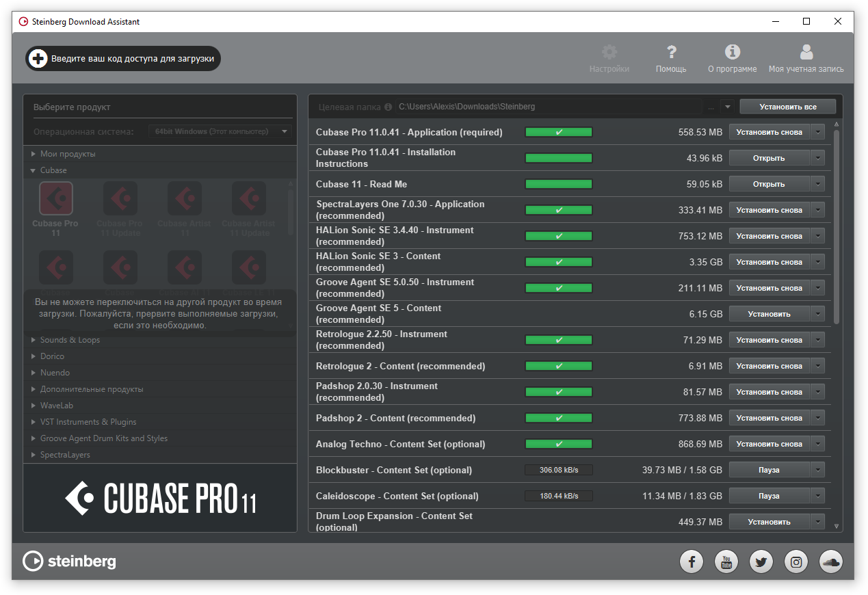Install Drum Loop Expansion Content Set

coord(770,522)
